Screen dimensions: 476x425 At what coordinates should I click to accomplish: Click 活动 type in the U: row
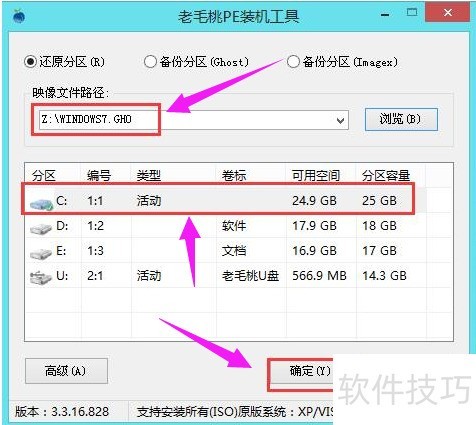tap(149, 276)
